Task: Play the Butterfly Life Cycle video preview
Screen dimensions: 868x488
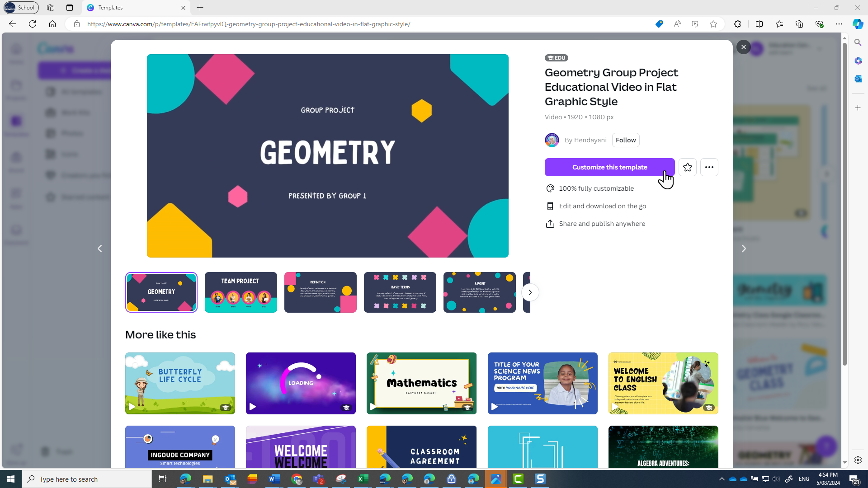Action: click(x=132, y=407)
